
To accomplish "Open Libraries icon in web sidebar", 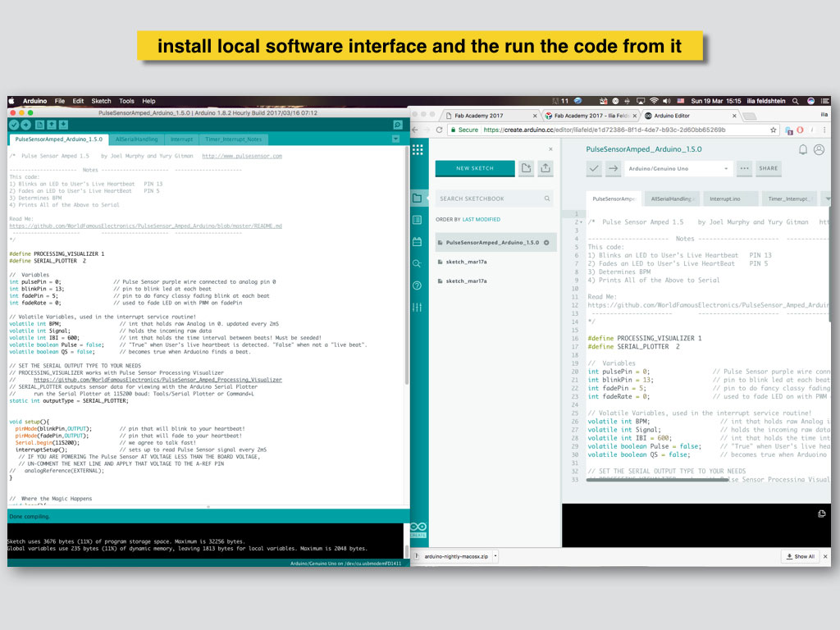I will [418, 242].
